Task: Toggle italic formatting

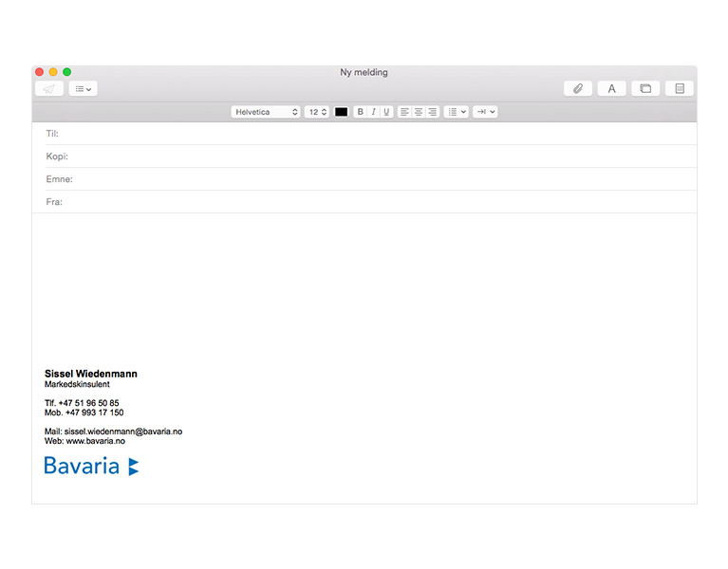Action: tap(373, 112)
